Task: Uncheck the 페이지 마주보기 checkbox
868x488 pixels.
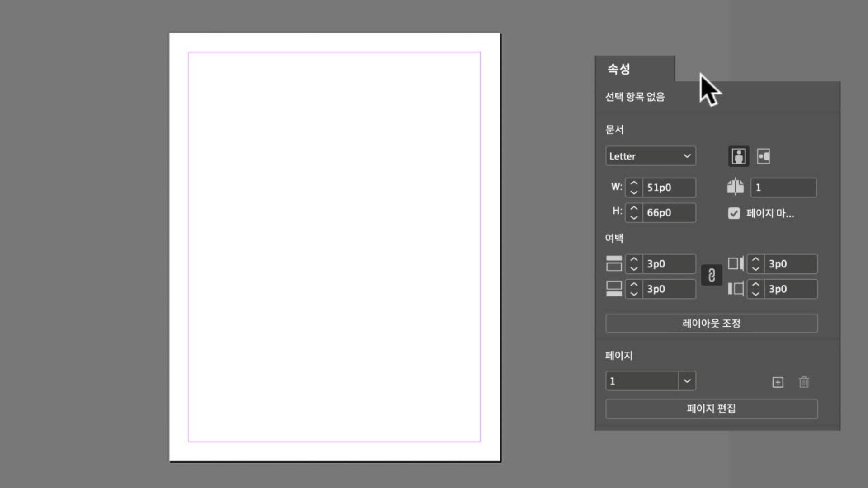Action: point(733,214)
